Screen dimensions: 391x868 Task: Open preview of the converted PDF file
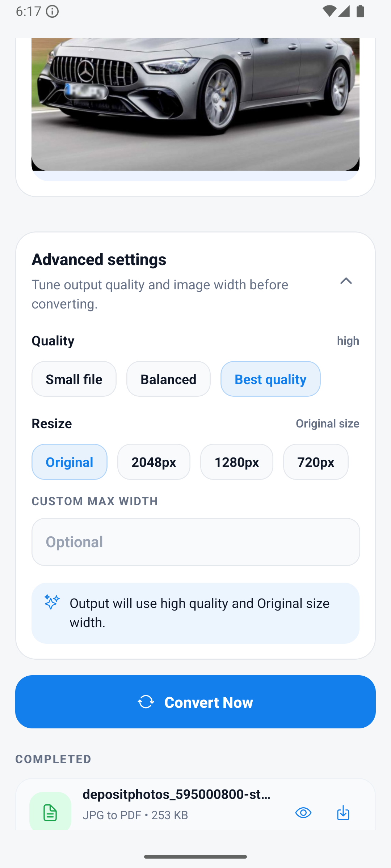(303, 813)
